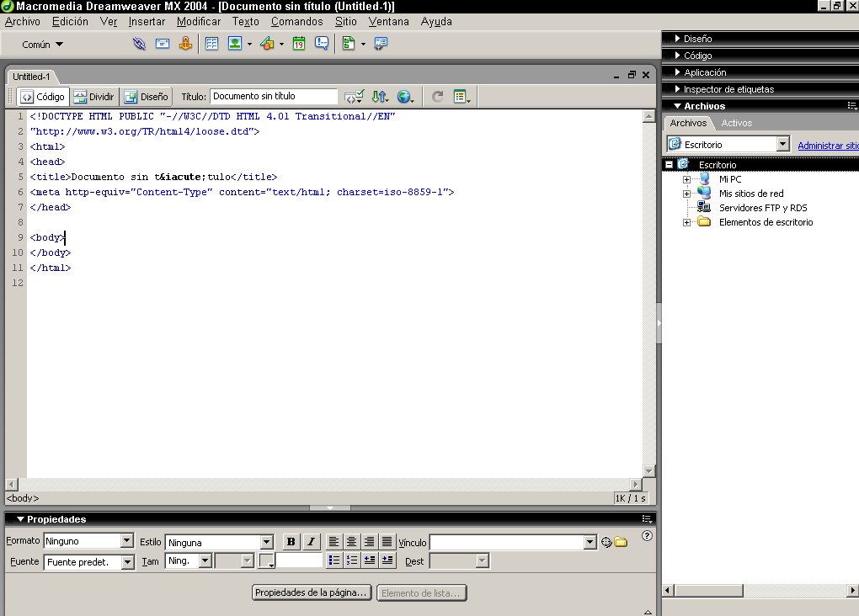
Task: Click the media insert icon
Action: pyautogui.click(x=267, y=44)
